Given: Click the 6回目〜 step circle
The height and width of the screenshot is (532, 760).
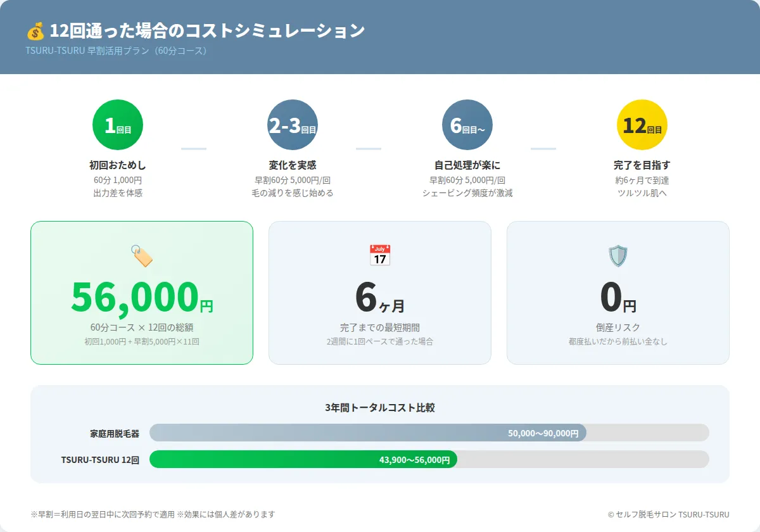Looking at the screenshot, I should pyautogui.click(x=467, y=125).
